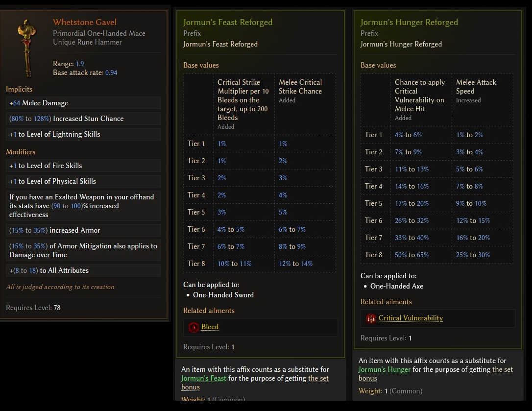Open the Bleed ailment link

pos(210,327)
